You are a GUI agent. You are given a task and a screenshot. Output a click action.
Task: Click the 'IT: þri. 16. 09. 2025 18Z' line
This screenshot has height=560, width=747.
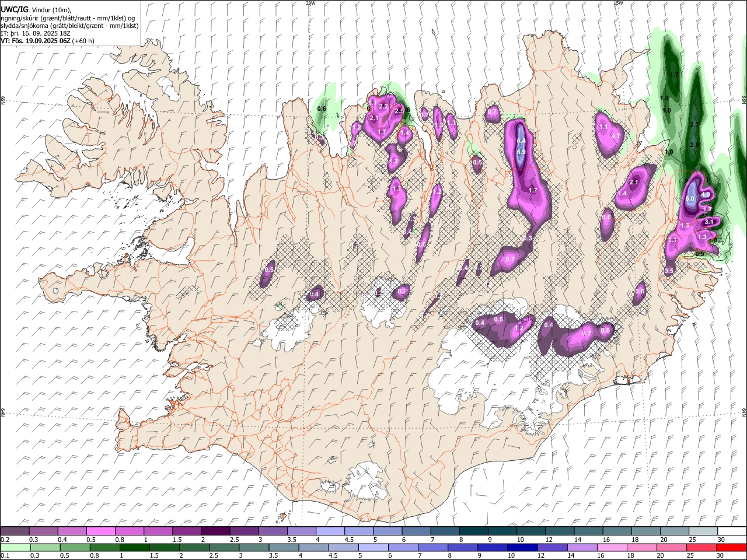pyautogui.click(x=35, y=33)
